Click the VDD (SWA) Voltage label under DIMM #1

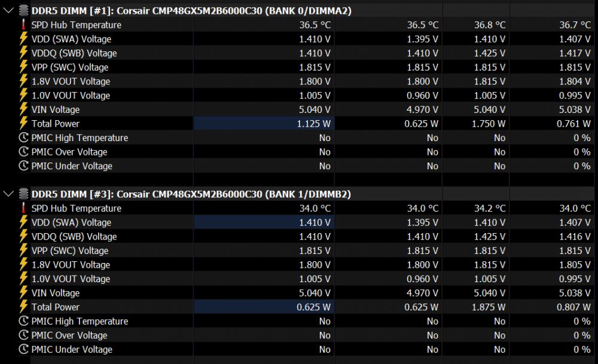(71, 39)
